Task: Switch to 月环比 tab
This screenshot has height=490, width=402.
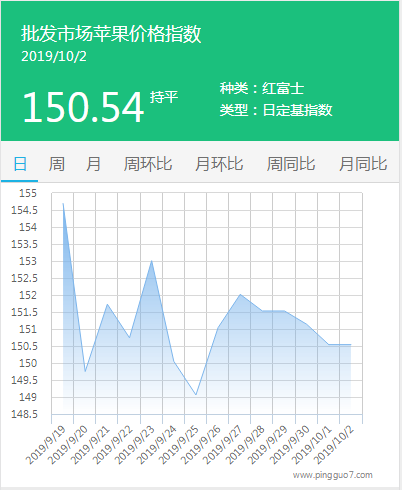Action: pos(219,164)
